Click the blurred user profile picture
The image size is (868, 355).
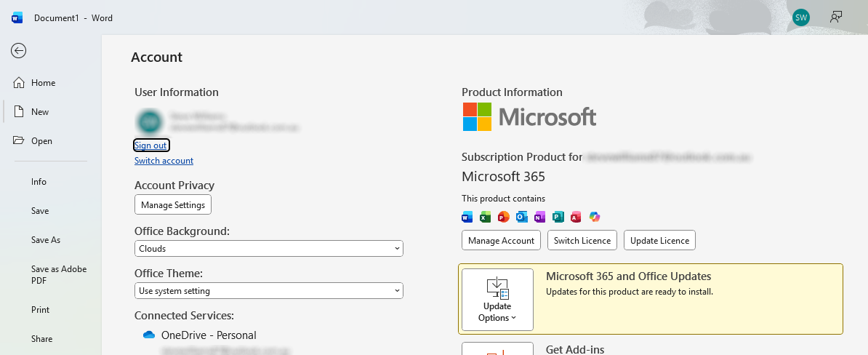click(150, 121)
